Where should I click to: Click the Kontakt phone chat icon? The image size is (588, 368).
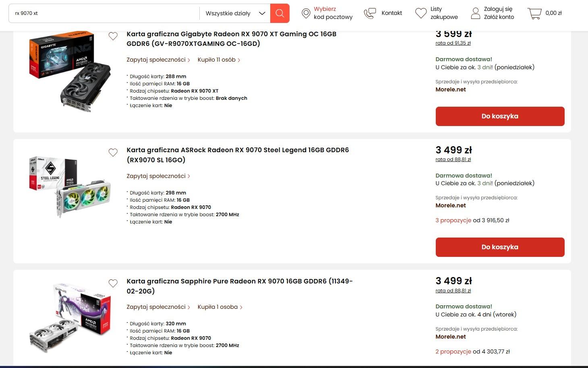(x=370, y=13)
